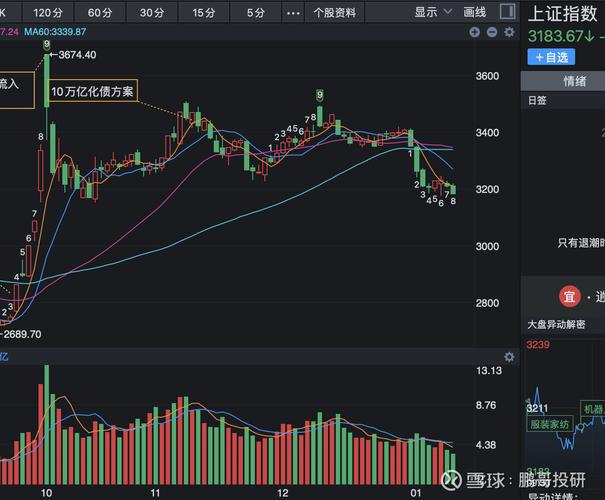Click the 13.13 volume axis label
Image resolution: width=605 pixels, height=500 pixels.
pyautogui.click(x=489, y=371)
